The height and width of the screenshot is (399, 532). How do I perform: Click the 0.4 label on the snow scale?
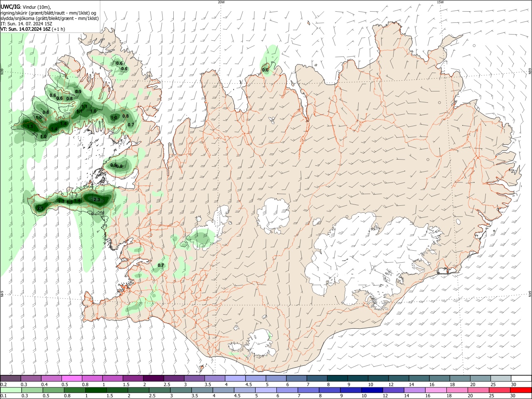[44, 384]
